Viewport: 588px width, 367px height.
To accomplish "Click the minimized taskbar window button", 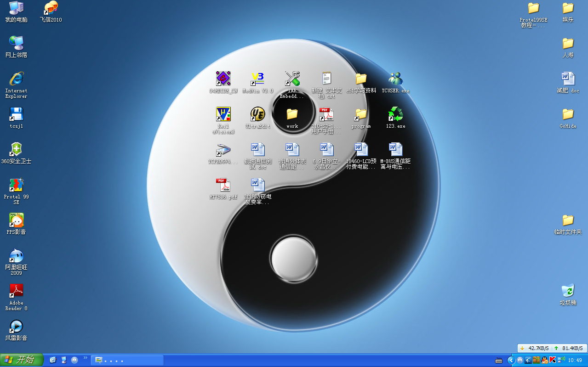I will click(127, 361).
